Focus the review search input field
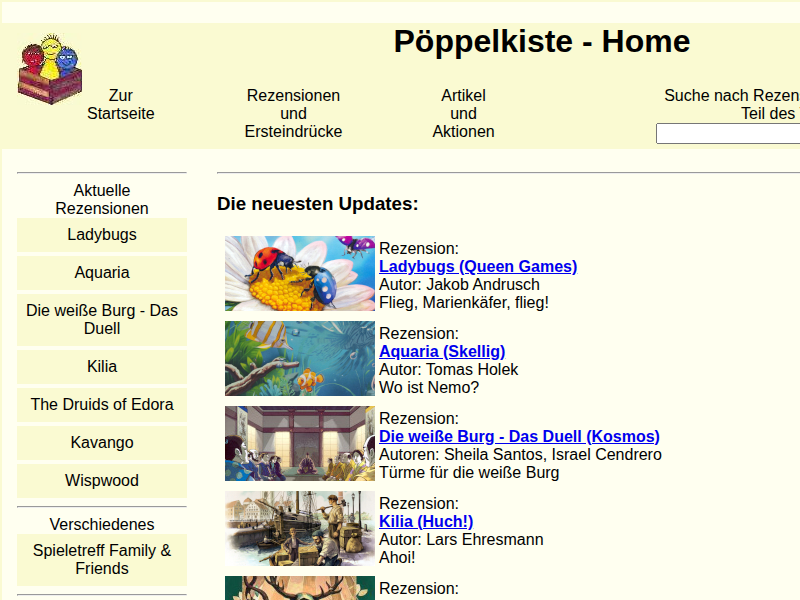800x600 pixels. pos(727,134)
